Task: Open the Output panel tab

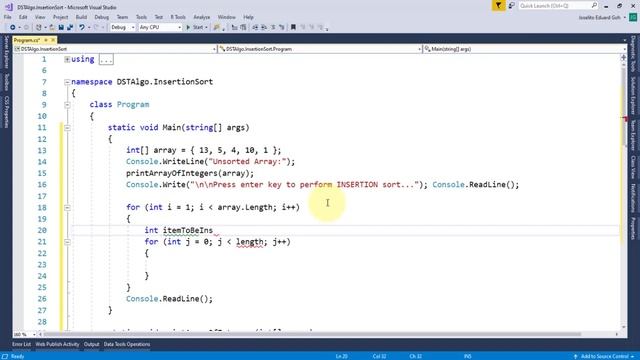Action: (91, 344)
